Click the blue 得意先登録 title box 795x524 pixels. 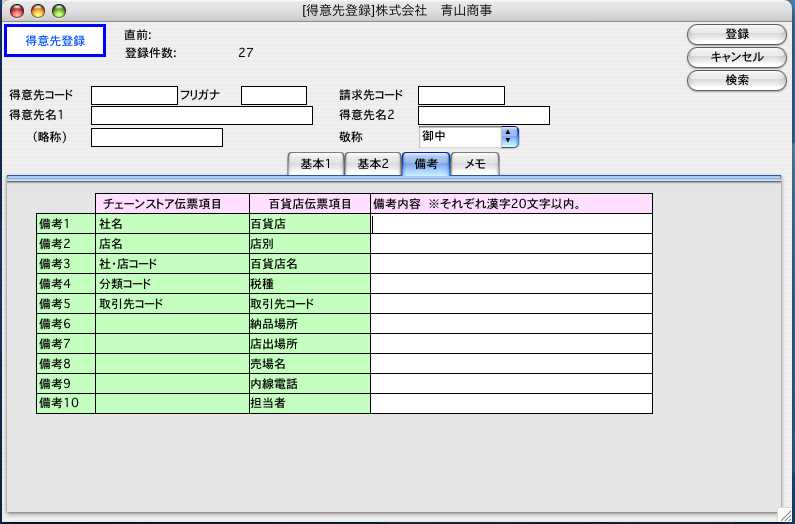(x=55, y=41)
